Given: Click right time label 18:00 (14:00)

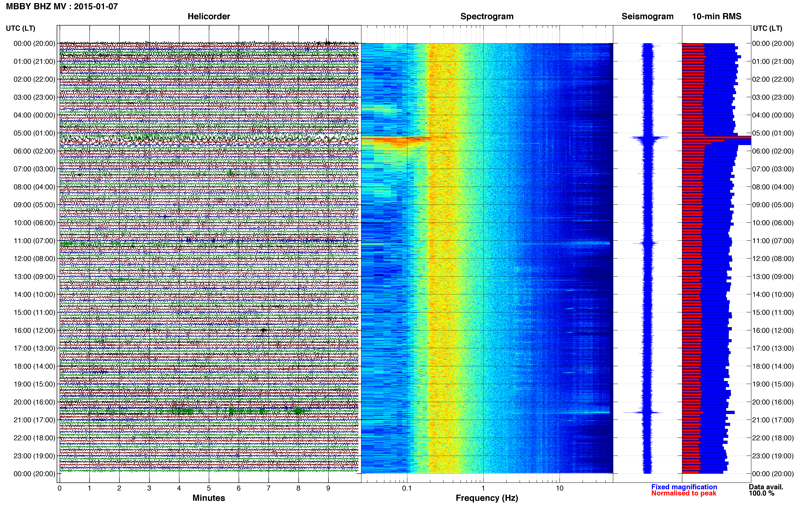Looking at the screenshot, I should coord(773,366).
